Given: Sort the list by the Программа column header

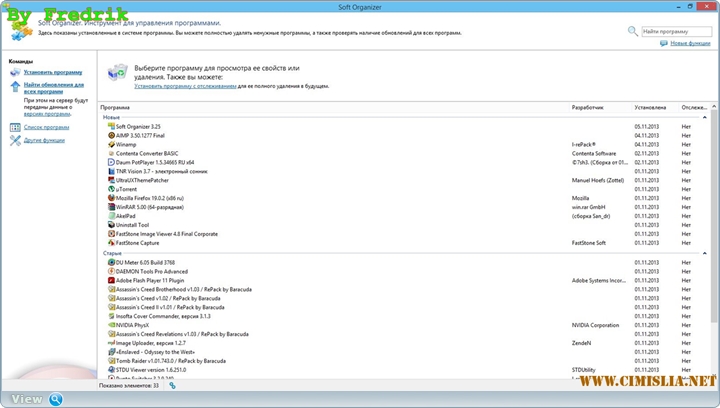Looking at the screenshot, I should [x=115, y=107].
